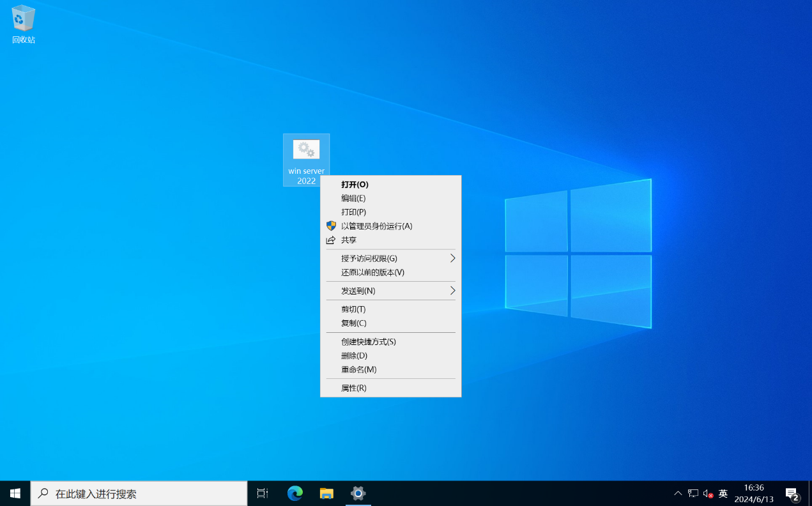This screenshot has width=812, height=506.
Task: Open the Windows Start menu
Action: point(15,493)
